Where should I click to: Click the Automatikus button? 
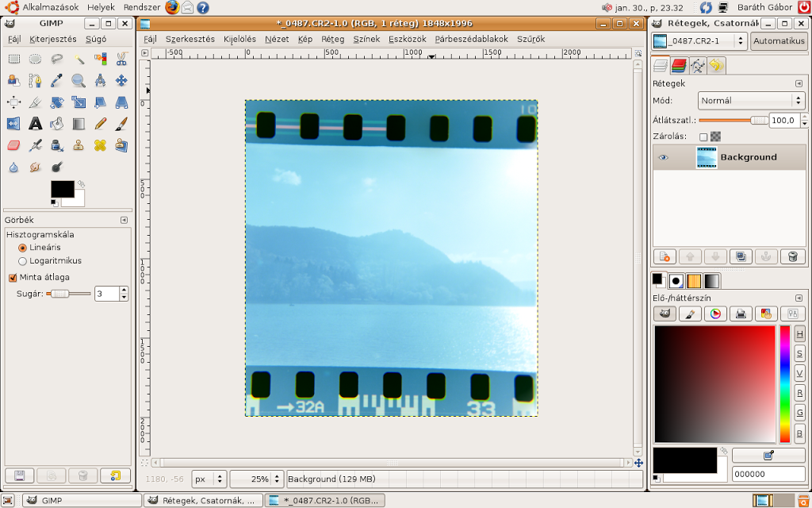779,41
